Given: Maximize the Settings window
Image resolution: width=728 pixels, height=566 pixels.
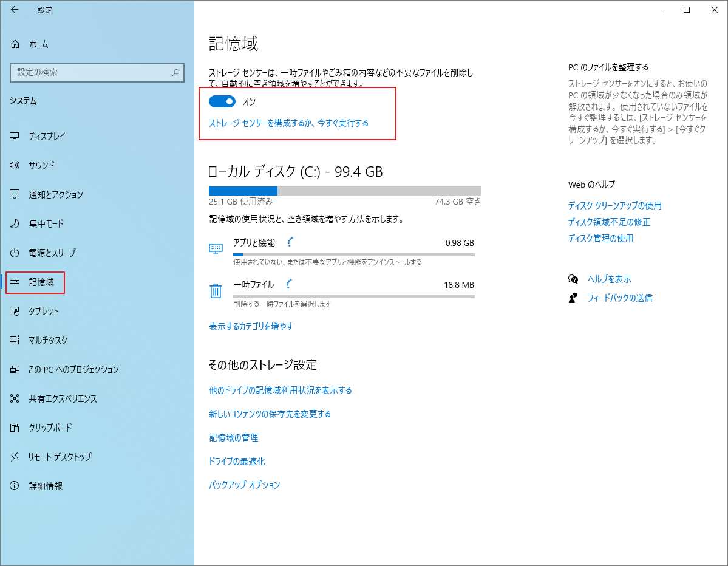Looking at the screenshot, I should pyautogui.click(x=687, y=10).
